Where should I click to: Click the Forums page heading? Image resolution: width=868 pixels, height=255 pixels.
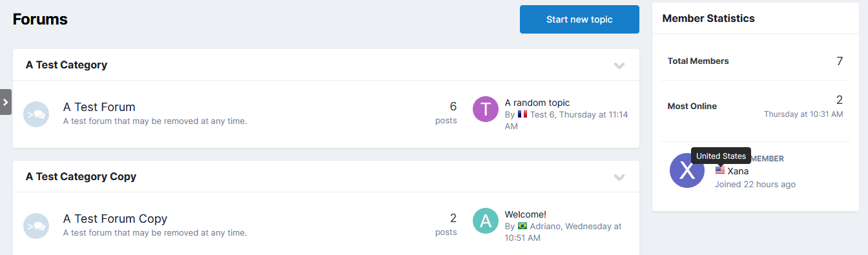40,19
